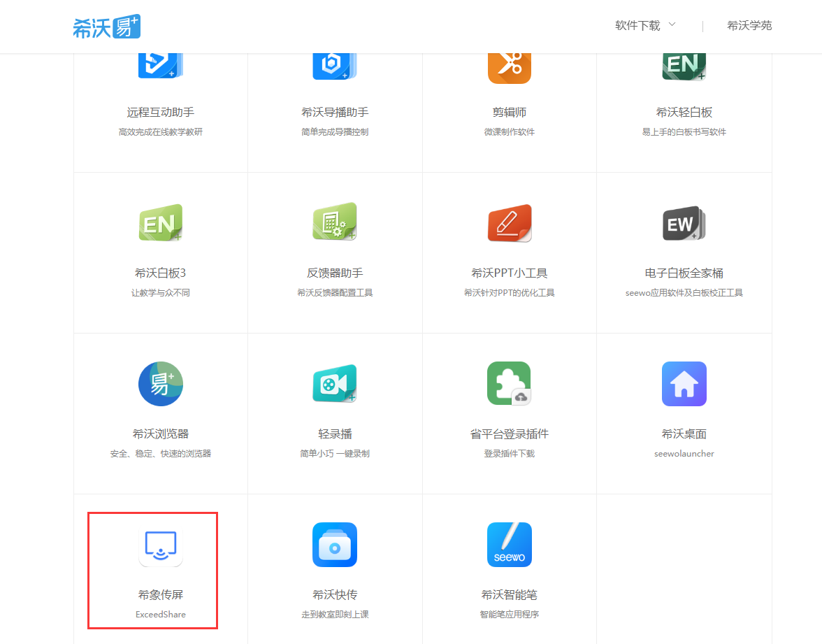
Task: Click the description 安全、稳定、快速的浏览器
Action: click(x=161, y=455)
